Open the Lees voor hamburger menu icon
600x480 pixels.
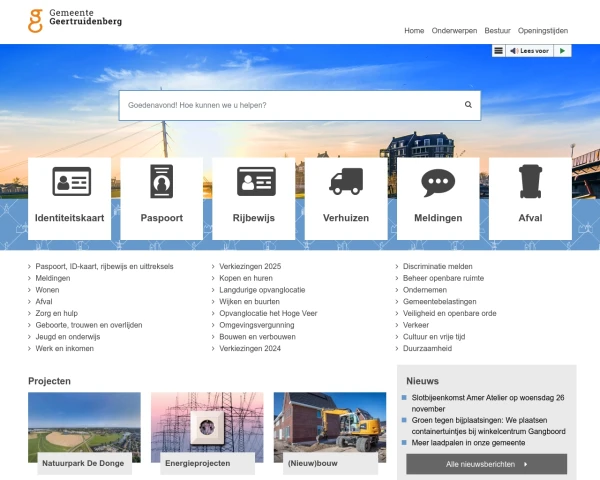click(499, 51)
